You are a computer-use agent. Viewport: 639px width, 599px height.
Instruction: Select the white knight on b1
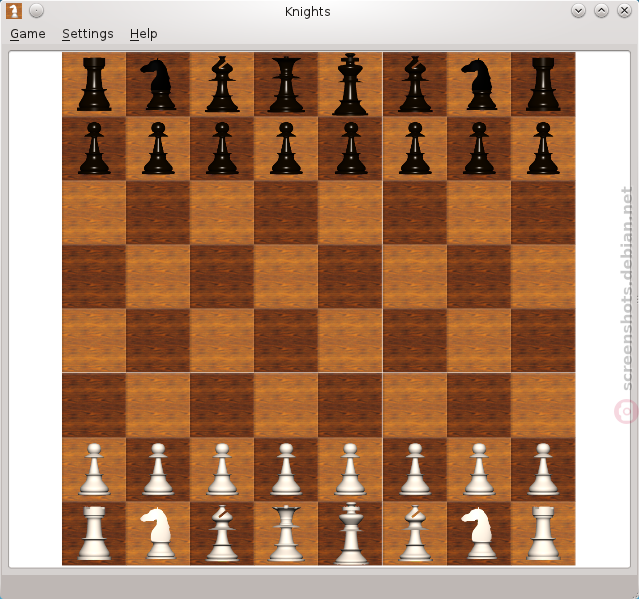158,533
